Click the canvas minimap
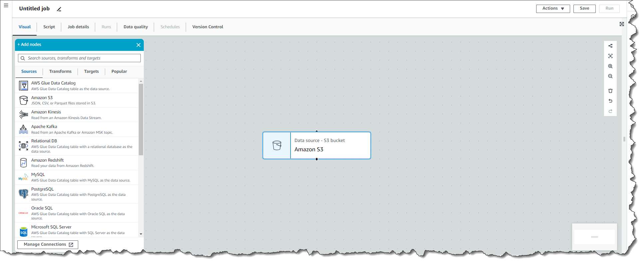The width and height of the screenshot is (644, 264). click(x=594, y=237)
